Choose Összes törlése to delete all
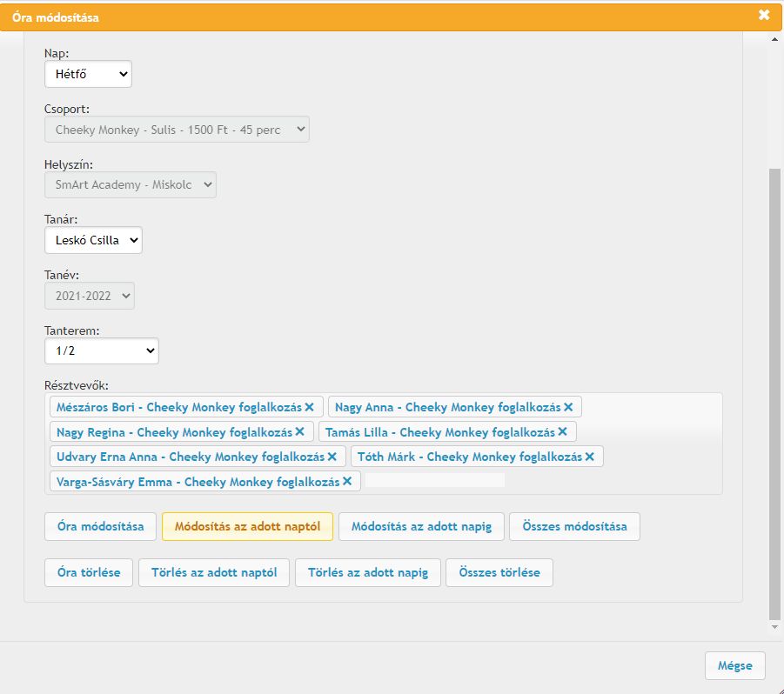The width and height of the screenshot is (784, 694). [499, 573]
